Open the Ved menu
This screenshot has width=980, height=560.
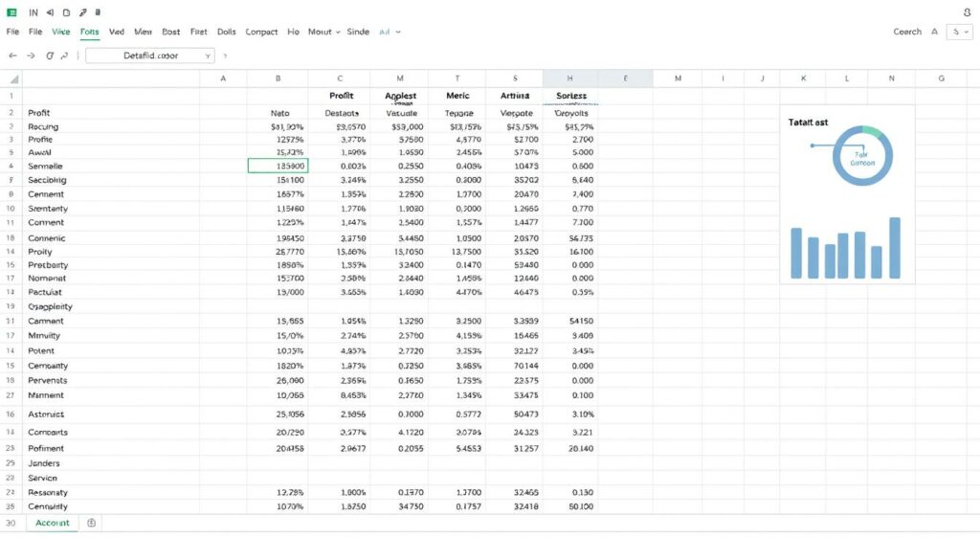pyautogui.click(x=116, y=32)
